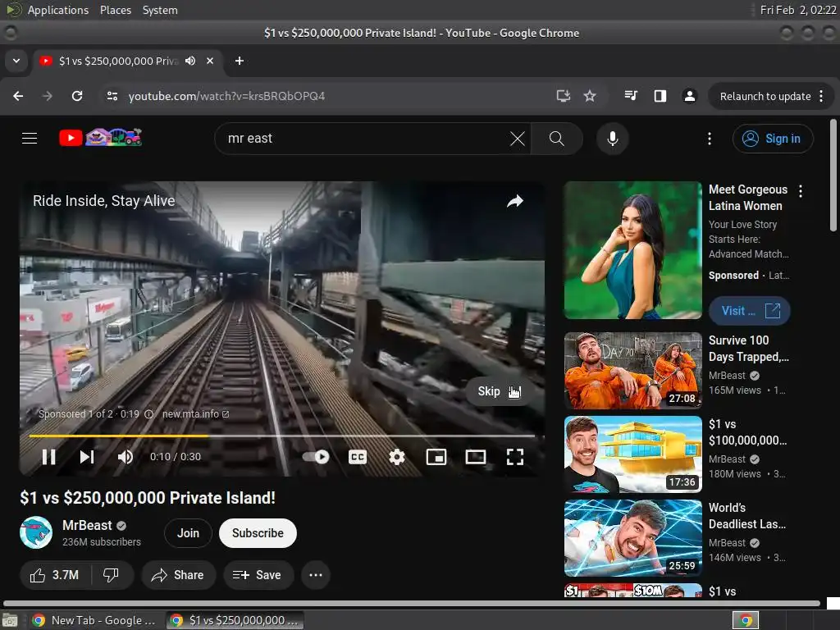The image size is (840, 630).
Task: Open new.mta.info advertiser link
Action: [x=195, y=414]
